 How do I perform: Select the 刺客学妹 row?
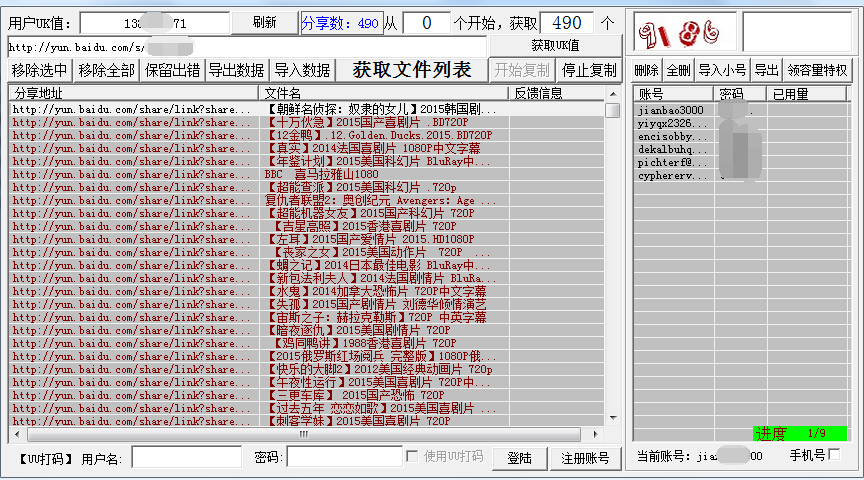[307, 421]
